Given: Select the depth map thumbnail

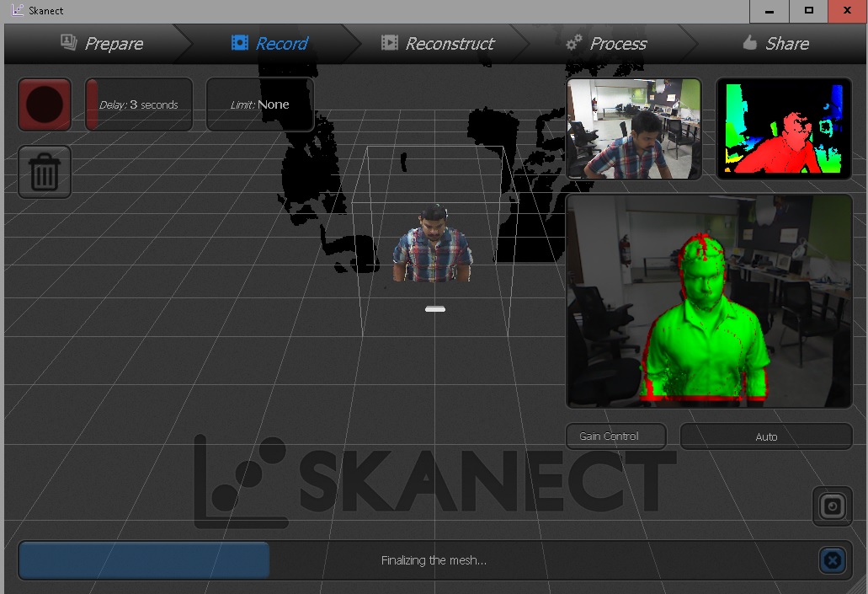Looking at the screenshot, I should [x=784, y=129].
